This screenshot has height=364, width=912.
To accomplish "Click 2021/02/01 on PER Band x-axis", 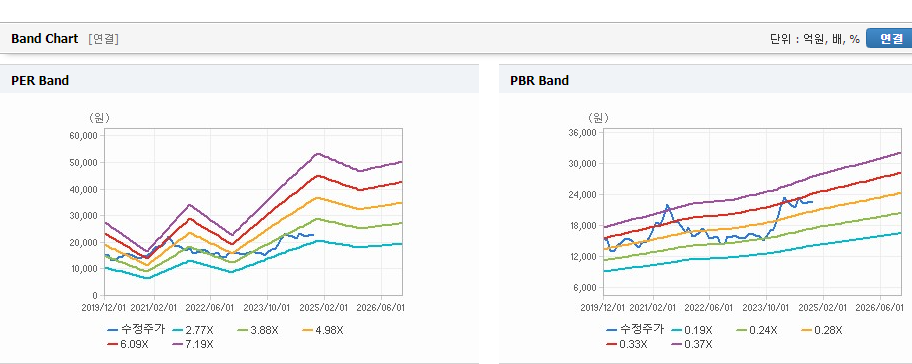I will point(155,307).
